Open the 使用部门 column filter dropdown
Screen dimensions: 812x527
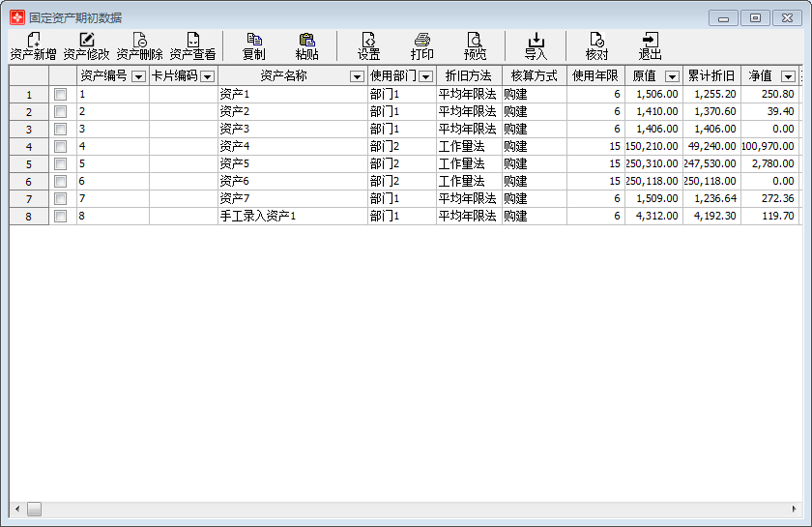425,76
